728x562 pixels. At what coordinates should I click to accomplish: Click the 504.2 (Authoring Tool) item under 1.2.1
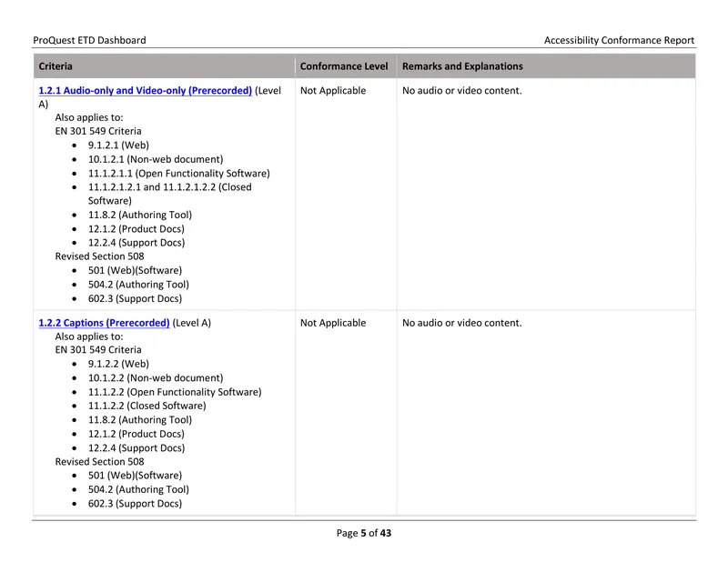click(138, 285)
